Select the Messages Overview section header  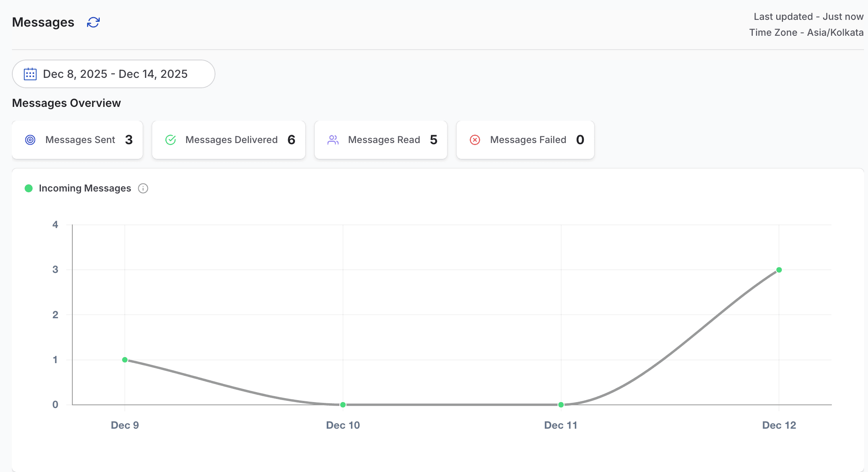pos(66,103)
